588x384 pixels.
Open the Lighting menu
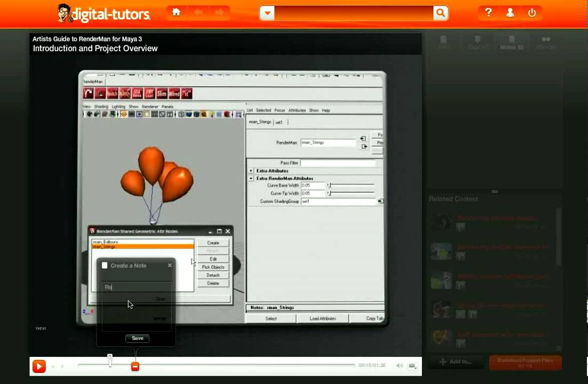point(118,107)
